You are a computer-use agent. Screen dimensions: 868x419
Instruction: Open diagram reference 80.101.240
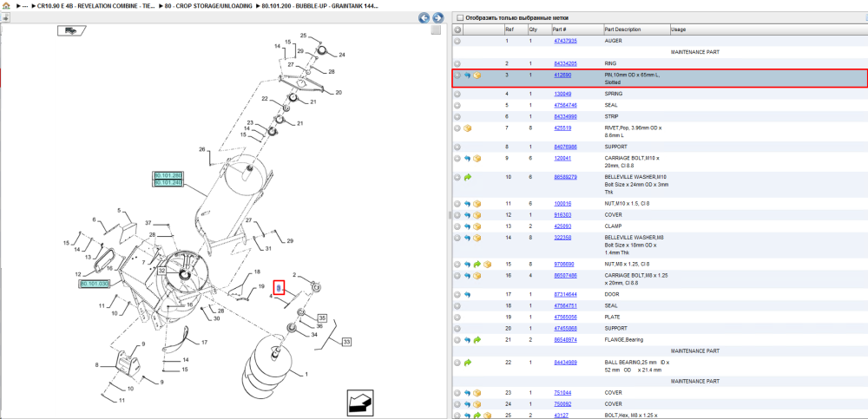168,182
